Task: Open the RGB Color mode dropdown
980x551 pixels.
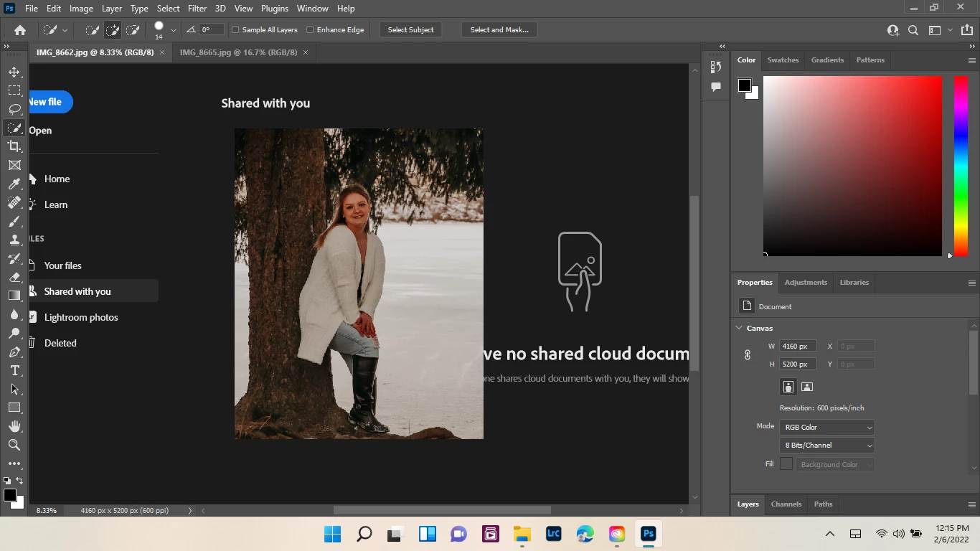Action: 827,428
